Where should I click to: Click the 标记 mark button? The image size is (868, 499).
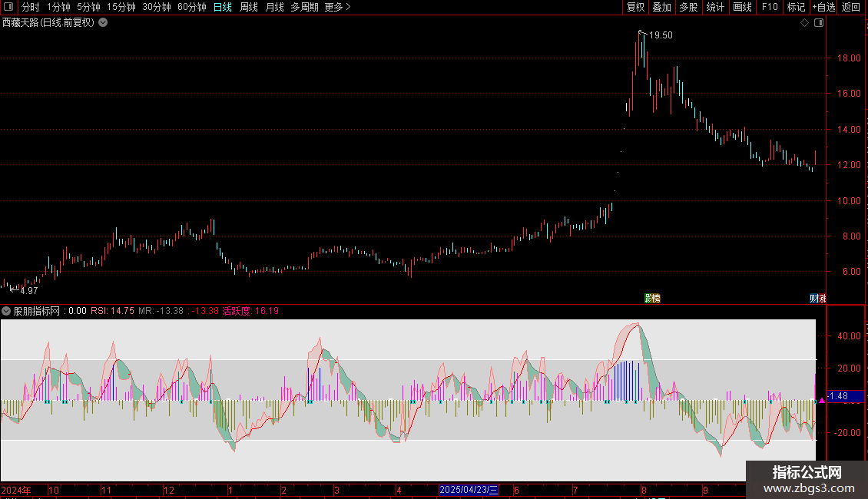[796, 7]
